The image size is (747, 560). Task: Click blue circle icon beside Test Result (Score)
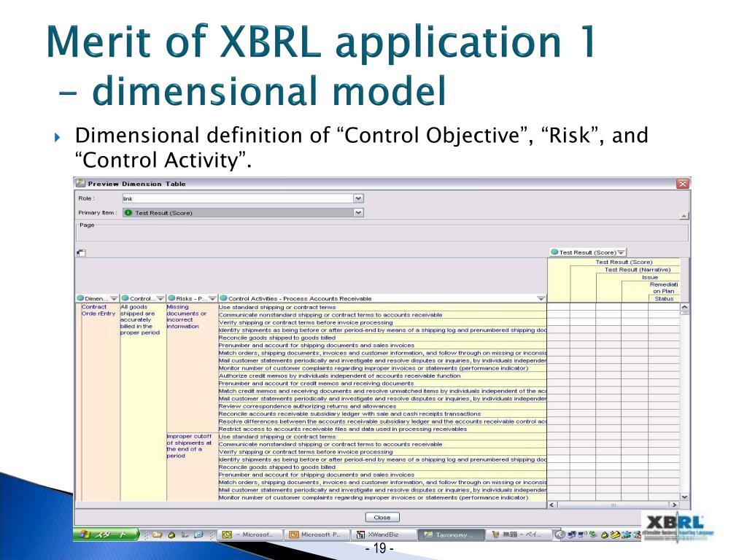[554, 252]
